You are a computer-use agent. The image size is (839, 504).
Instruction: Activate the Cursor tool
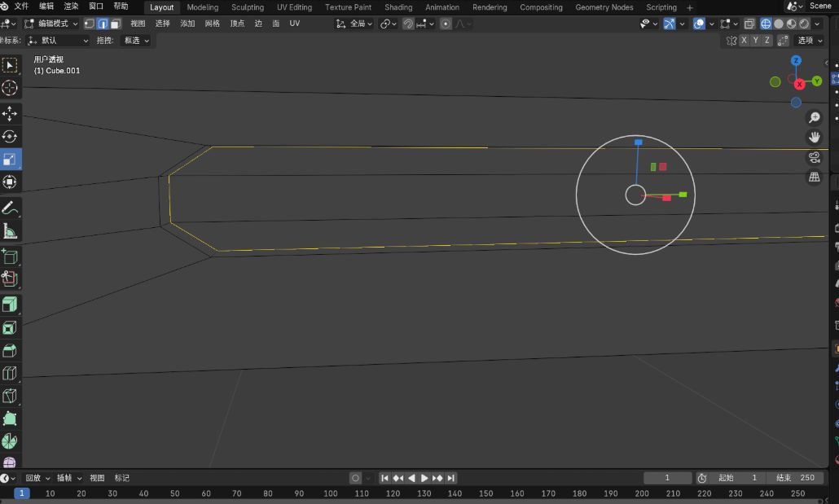click(10, 88)
